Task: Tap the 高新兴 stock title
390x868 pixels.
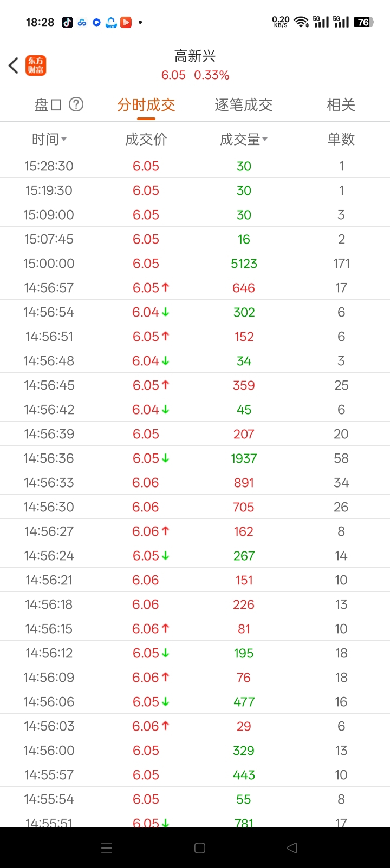Action: click(195, 56)
